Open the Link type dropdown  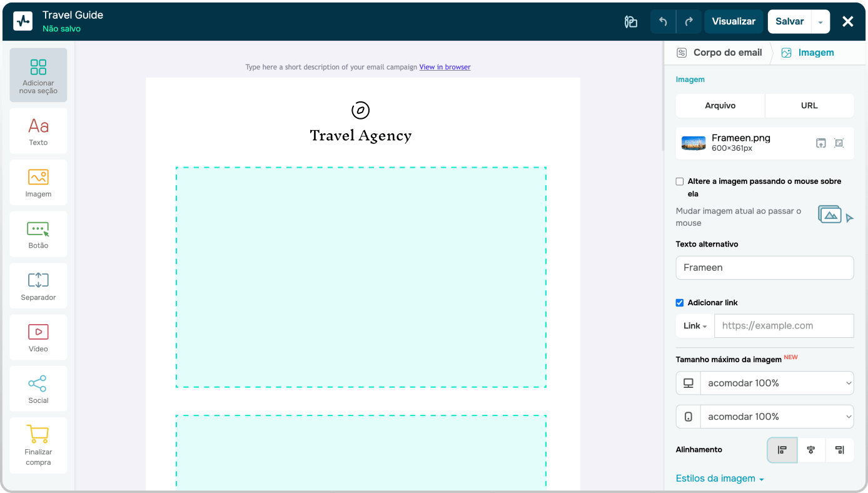pyautogui.click(x=695, y=326)
